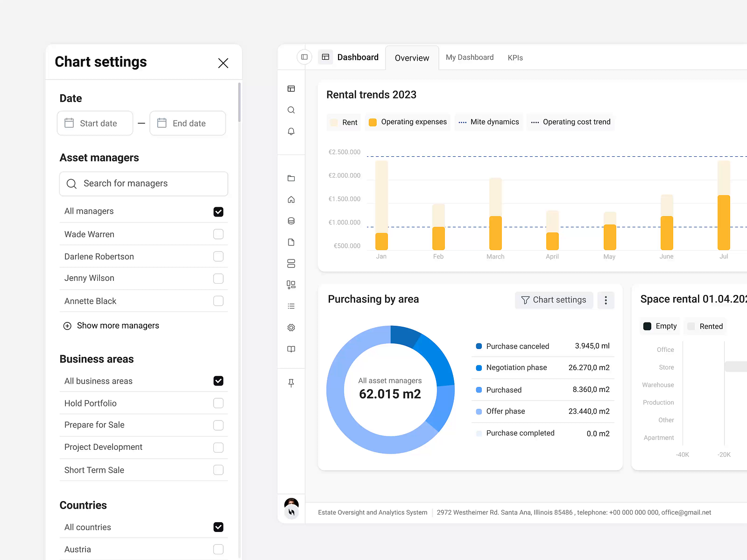Open the database icon in sidebar
The height and width of the screenshot is (560, 747).
click(291, 221)
